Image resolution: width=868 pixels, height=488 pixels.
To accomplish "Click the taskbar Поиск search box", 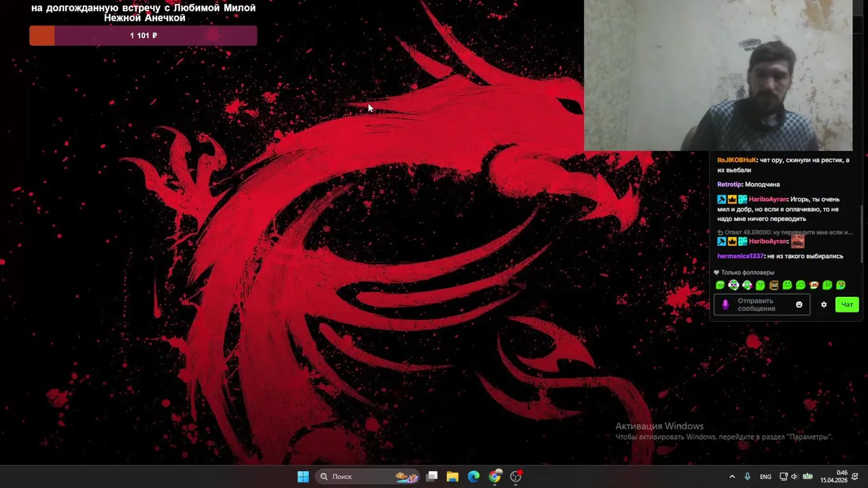I will click(369, 476).
